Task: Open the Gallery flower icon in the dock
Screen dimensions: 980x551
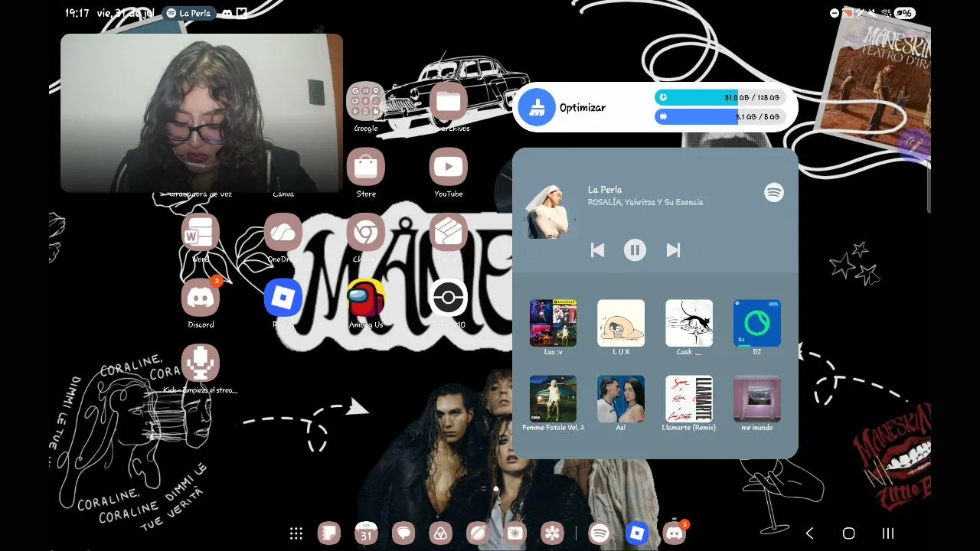Action: (x=552, y=533)
